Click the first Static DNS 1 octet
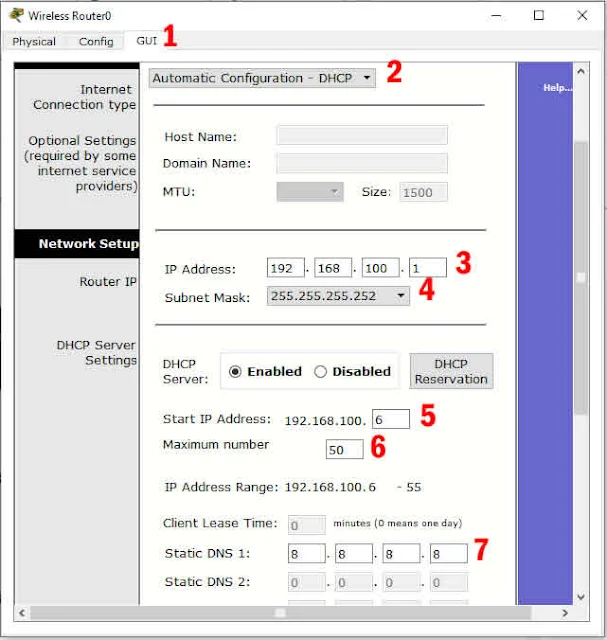Image resolution: width=607 pixels, height=640 pixels. [307, 553]
